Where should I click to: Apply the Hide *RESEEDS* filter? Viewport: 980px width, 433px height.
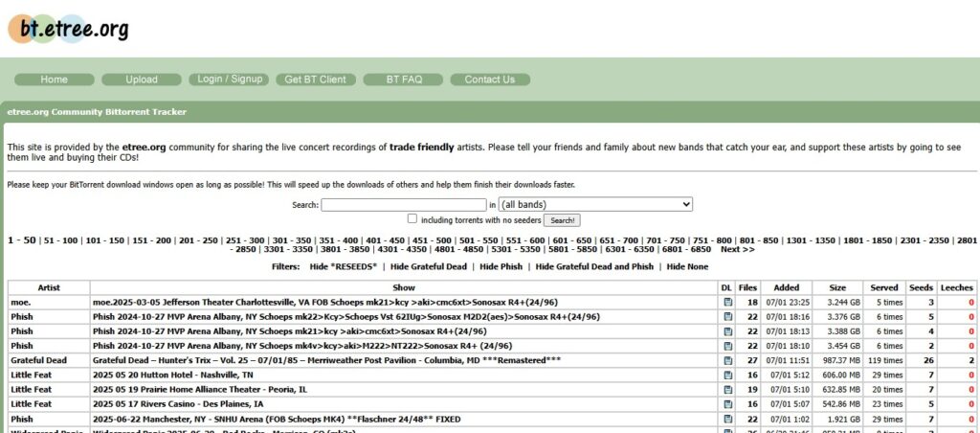tap(344, 266)
